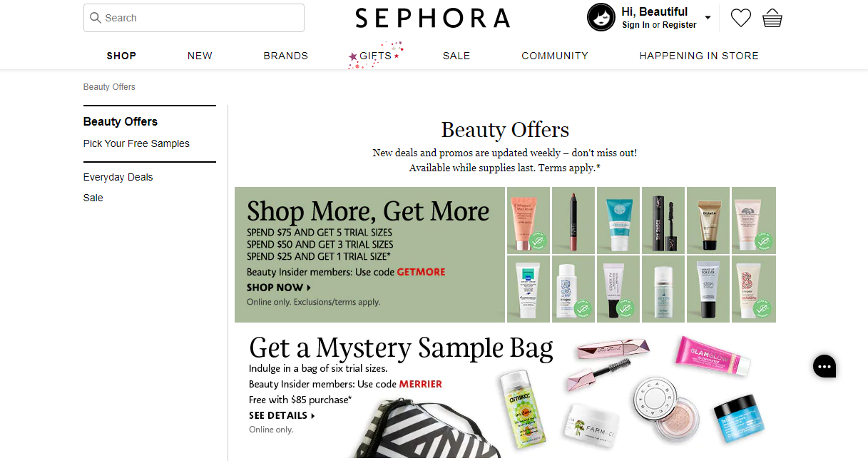This screenshot has width=868, height=461.
Task: Open Pick Your Free Samples link
Action: coord(136,143)
